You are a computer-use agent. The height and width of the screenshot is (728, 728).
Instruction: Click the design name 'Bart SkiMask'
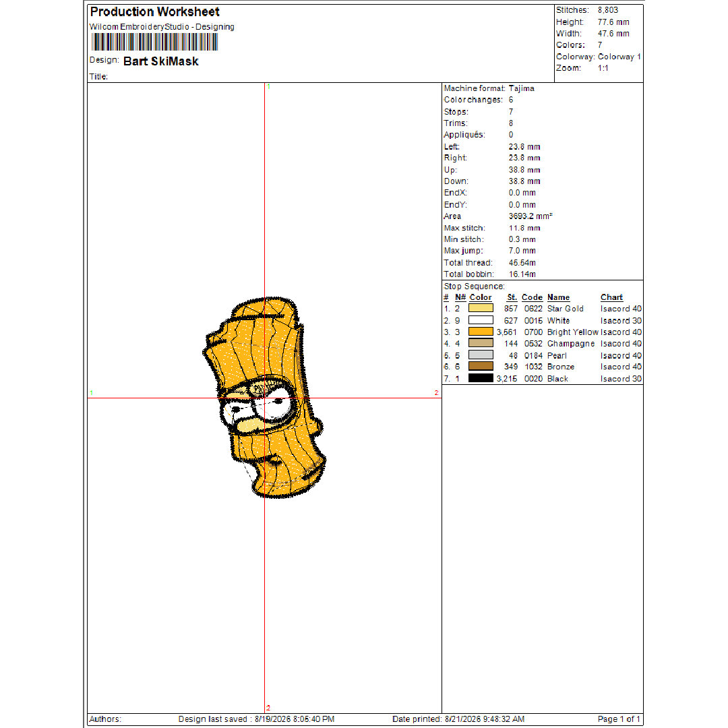(161, 61)
